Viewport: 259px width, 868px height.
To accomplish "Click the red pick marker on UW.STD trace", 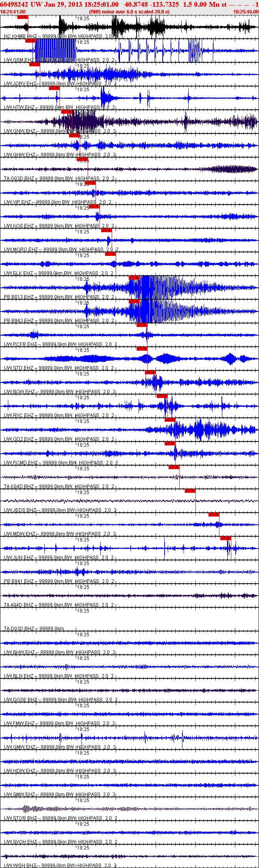I will (x=142, y=349).
